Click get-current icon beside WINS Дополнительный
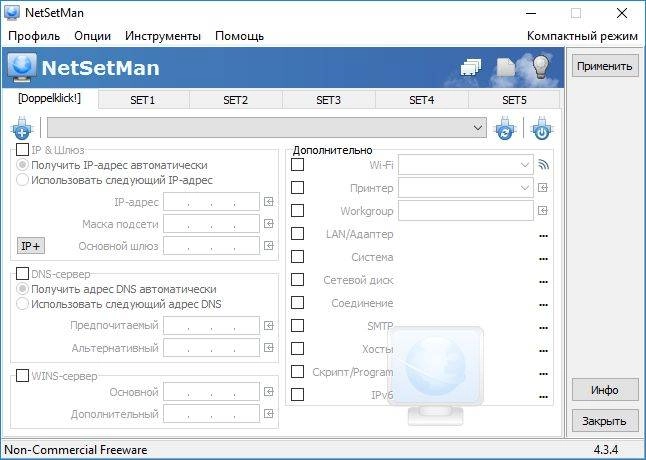This screenshot has height=460, width=646. (x=269, y=413)
